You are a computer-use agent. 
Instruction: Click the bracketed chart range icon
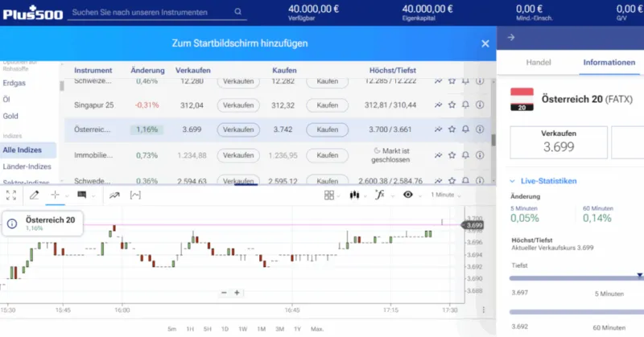(x=135, y=195)
